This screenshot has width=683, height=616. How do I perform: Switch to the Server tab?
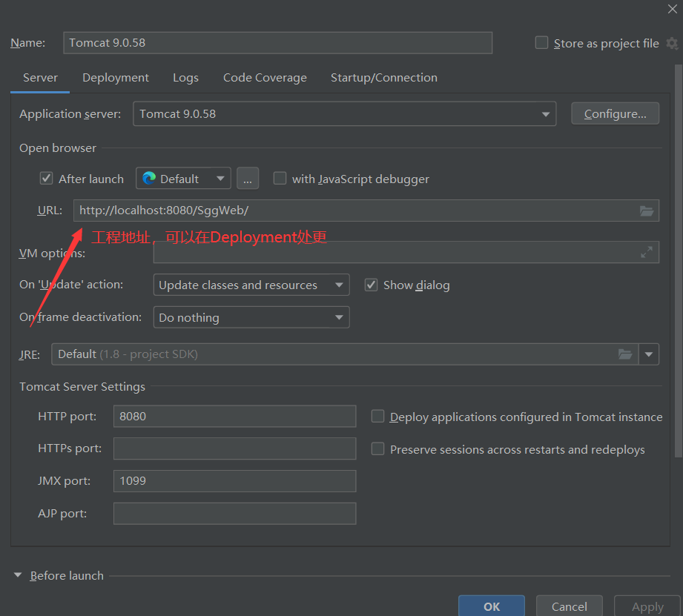coord(40,78)
